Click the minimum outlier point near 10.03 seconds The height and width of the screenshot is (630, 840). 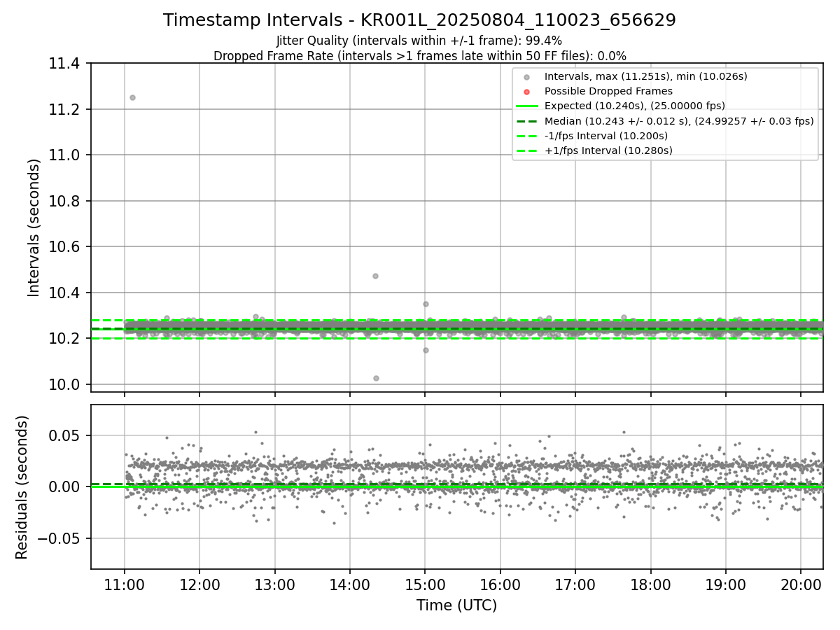(x=376, y=378)
